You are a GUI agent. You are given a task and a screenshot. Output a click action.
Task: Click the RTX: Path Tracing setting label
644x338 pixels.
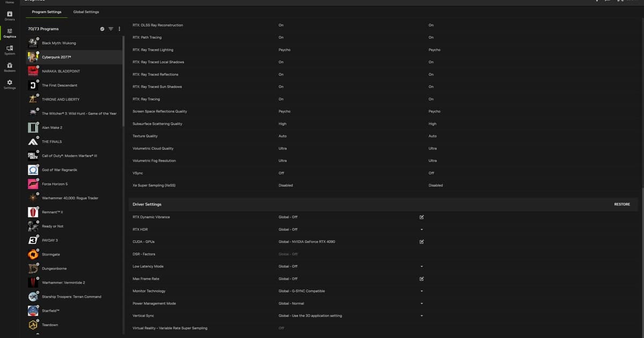147,38
